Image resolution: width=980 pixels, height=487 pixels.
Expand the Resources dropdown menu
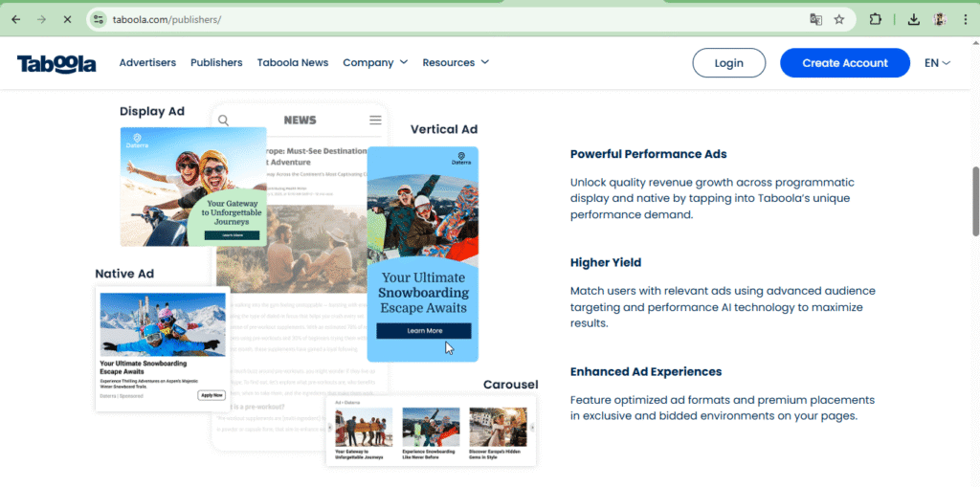pos(456,62)
